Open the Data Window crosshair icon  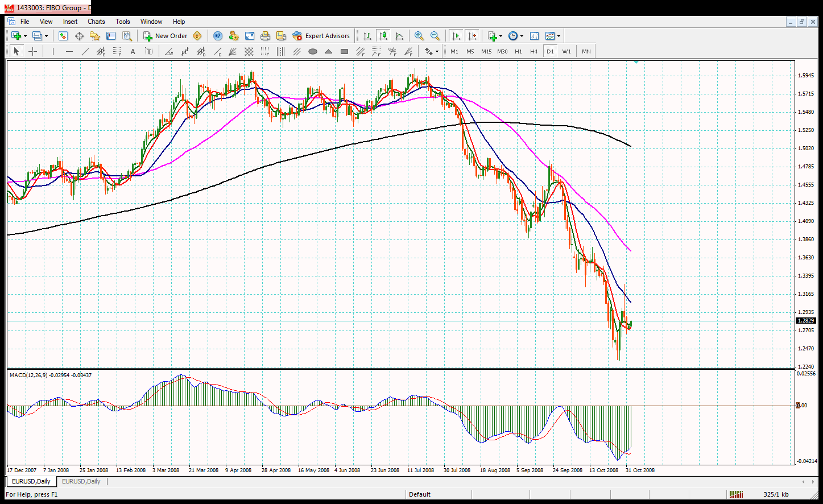click(x=79, y=36)
